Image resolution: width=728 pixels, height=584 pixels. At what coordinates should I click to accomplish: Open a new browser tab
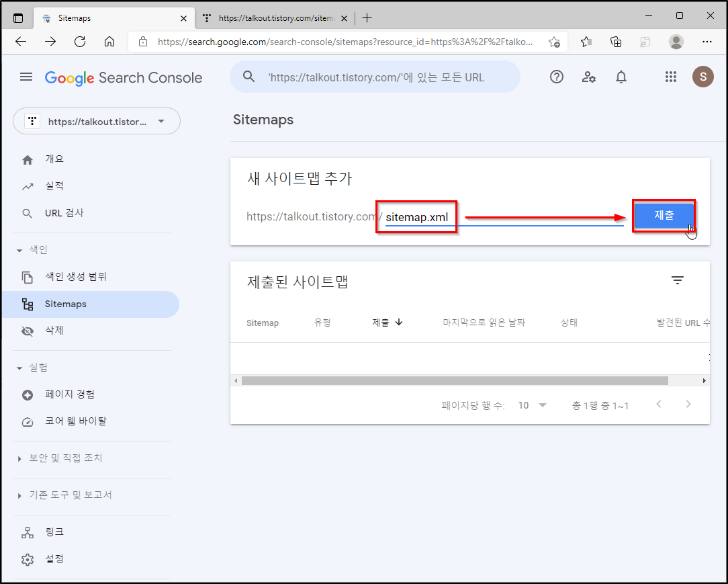[x=367, y=18]
